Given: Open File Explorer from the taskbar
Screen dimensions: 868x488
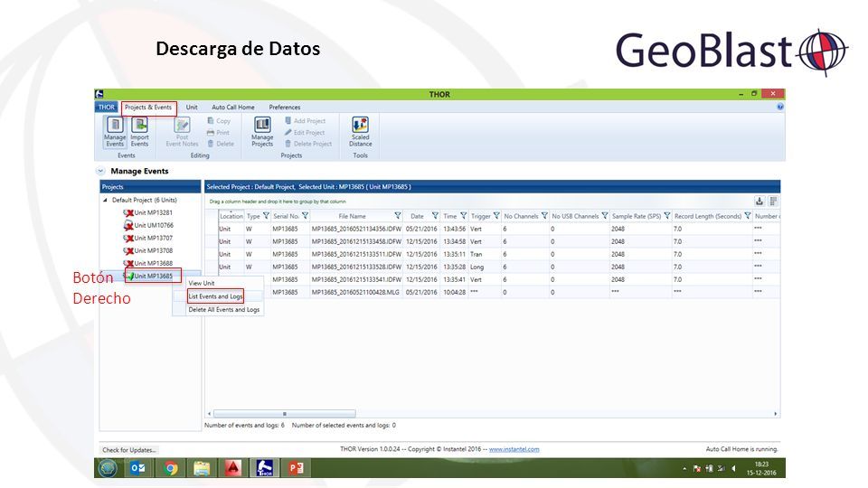Looking at the screenshot, I should 202,468.
